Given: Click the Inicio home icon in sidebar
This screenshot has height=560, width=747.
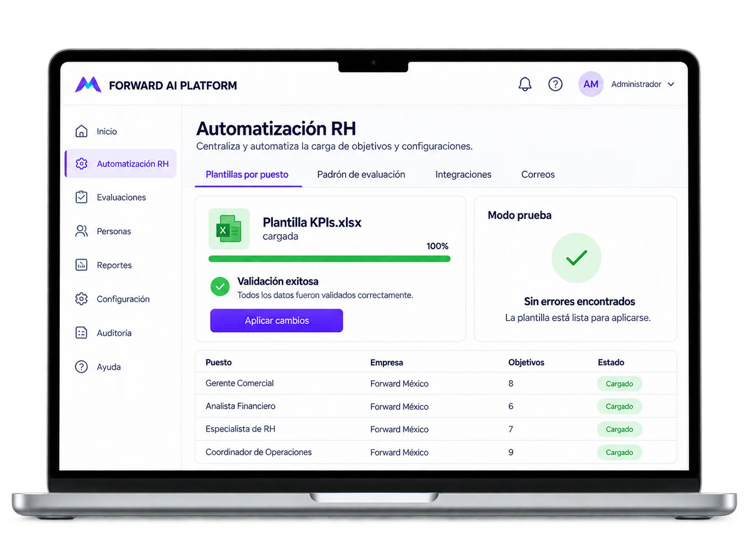Looking at the screenshot, I should [82, 131].
